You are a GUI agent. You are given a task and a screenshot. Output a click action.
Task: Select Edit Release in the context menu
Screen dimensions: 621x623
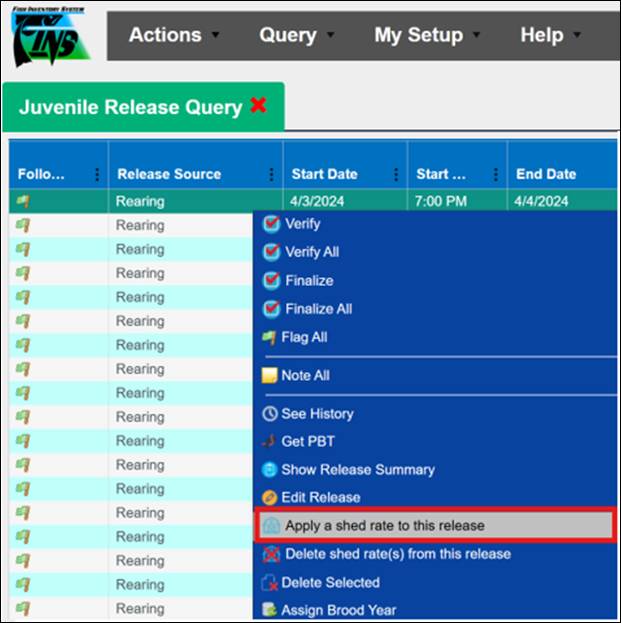(x=321, y=497)
